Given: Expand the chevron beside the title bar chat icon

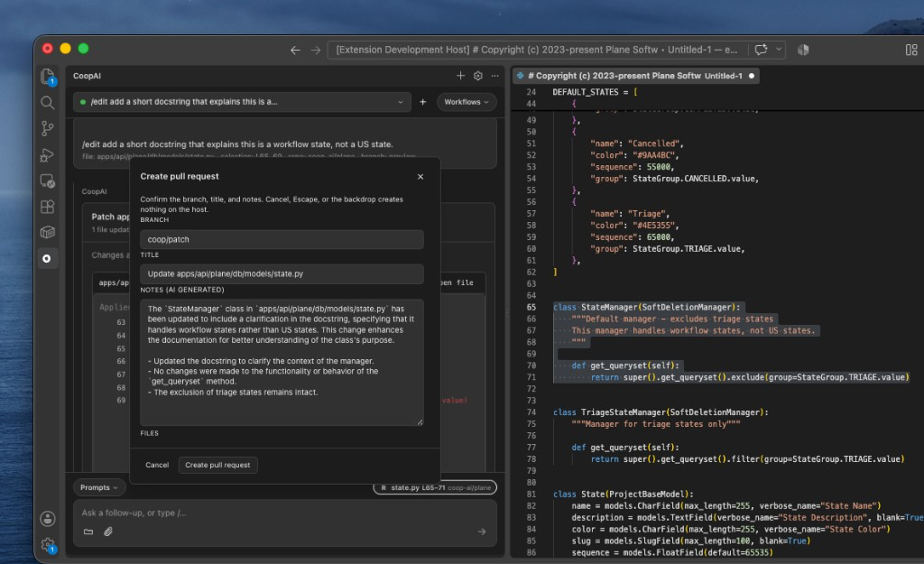Looking at the screenshot, I should [x=779, y=50].
